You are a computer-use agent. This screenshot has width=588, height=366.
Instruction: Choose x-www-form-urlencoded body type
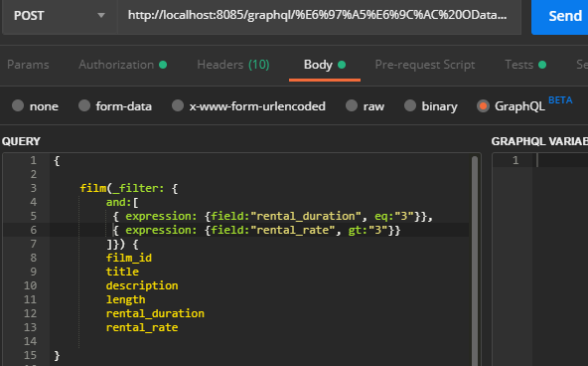(178, 105)
